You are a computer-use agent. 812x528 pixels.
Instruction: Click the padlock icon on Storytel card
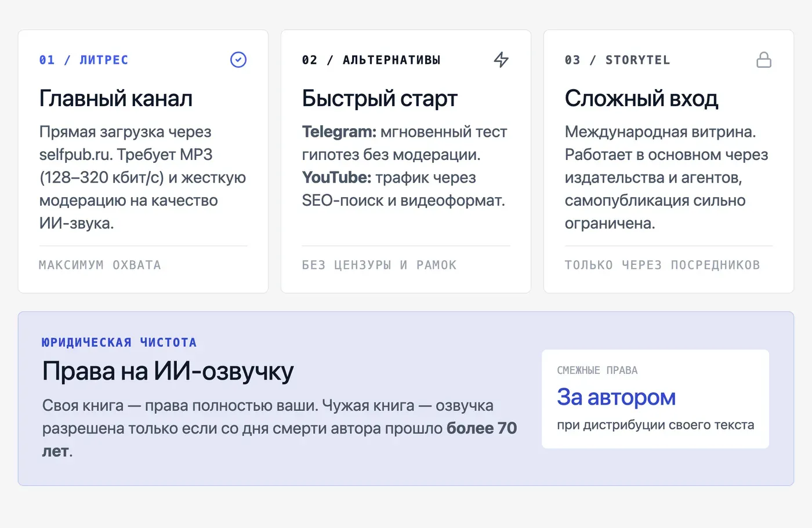tap(764, 60)
